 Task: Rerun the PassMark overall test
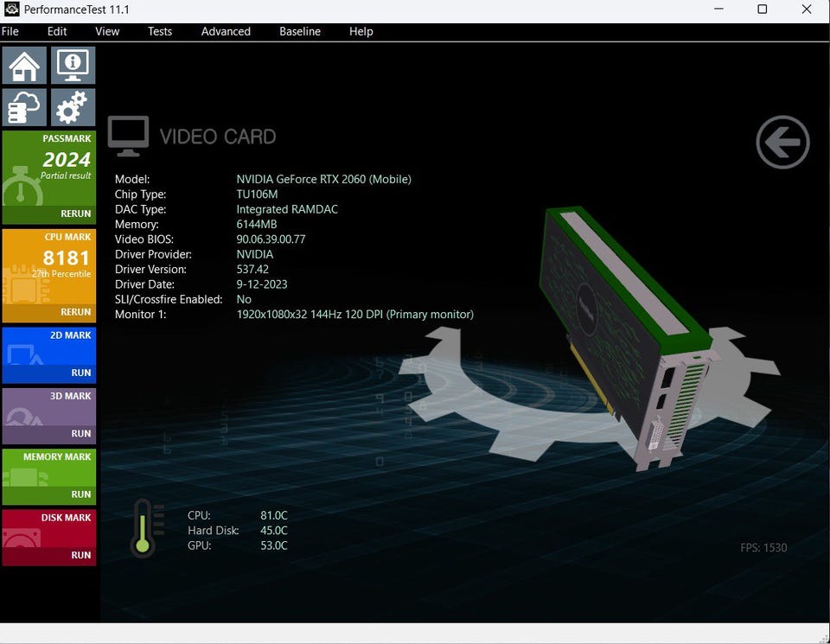[x=75, y=214]
